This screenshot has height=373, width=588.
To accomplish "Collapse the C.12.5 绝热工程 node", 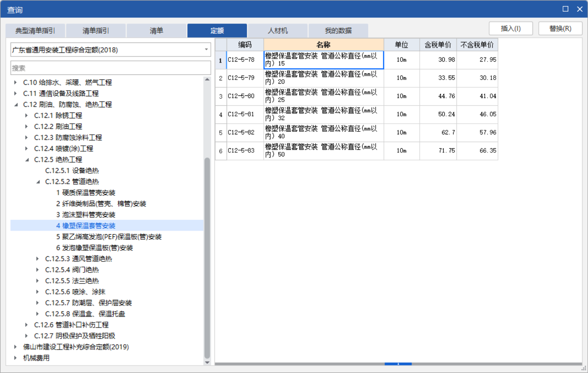I will coord(26,160).
